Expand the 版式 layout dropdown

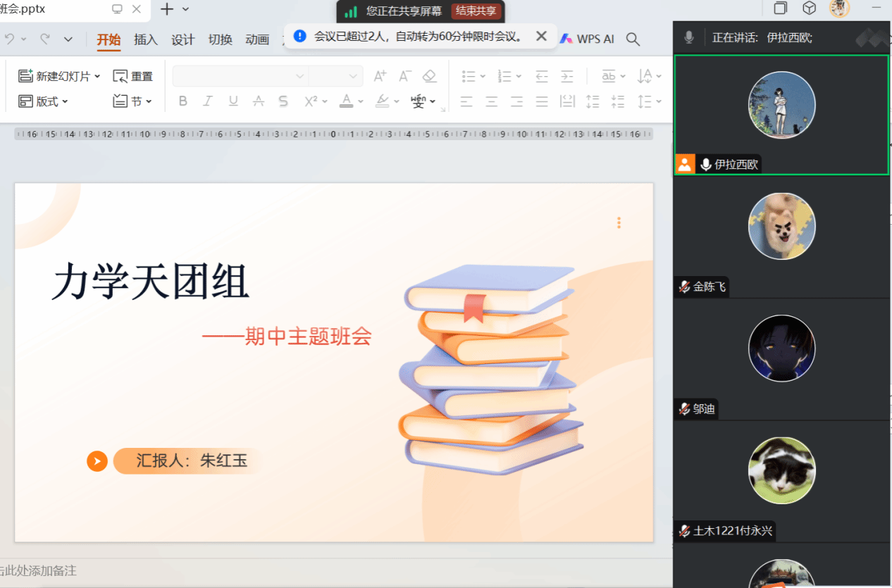(65, 101)
